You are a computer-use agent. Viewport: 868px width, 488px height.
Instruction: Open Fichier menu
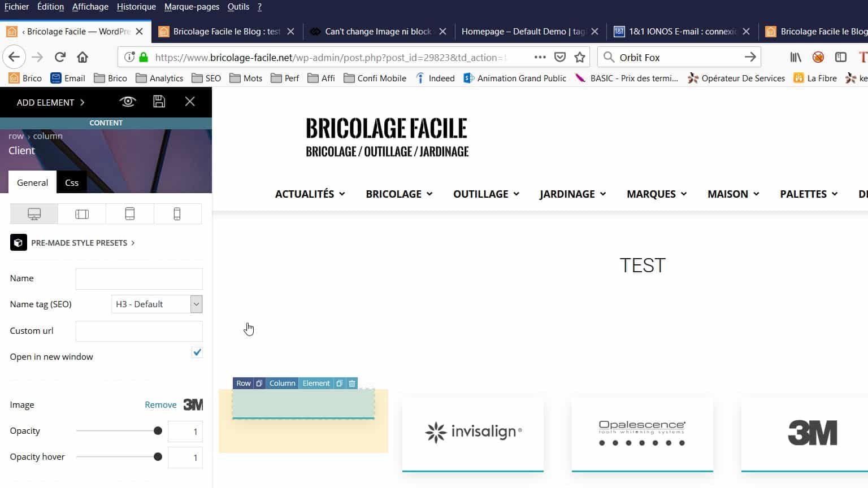coord(16,7)
